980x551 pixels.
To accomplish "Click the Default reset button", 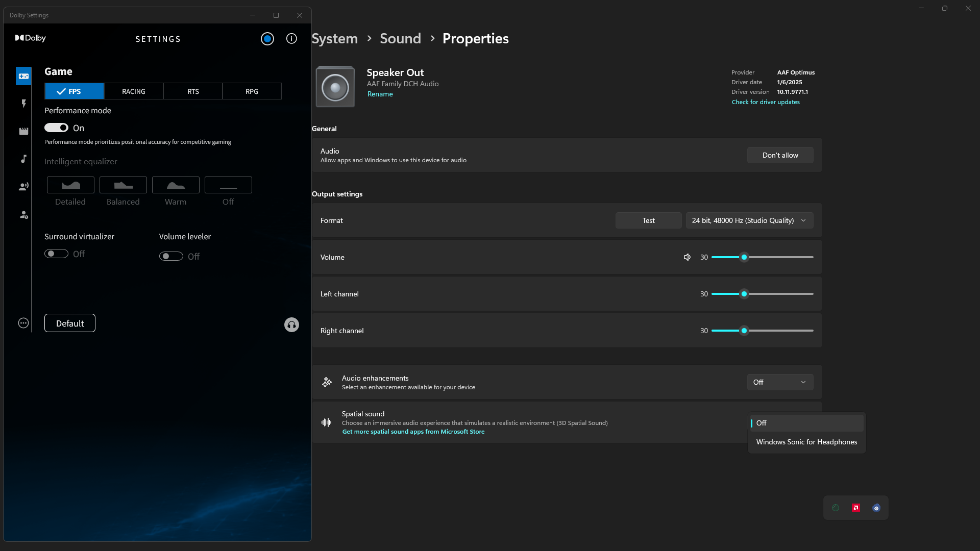I will (70, 323).
